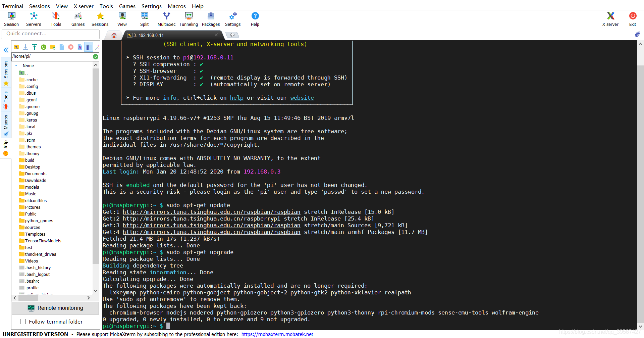
Task: Toggle the Follow terminal folder checkbox
Action: [x=23, y=321]
